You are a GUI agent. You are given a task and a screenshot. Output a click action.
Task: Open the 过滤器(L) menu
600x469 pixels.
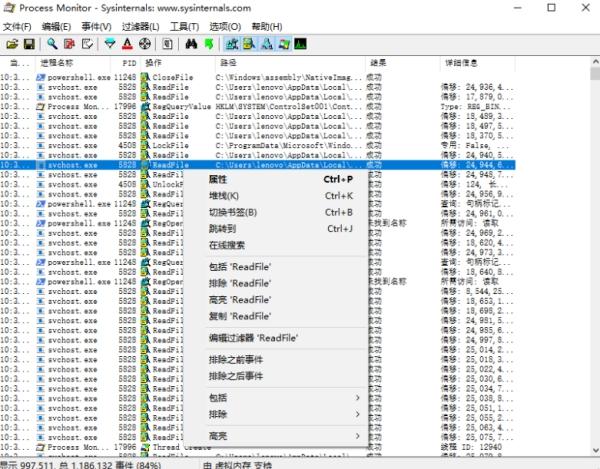coord(140,27)
